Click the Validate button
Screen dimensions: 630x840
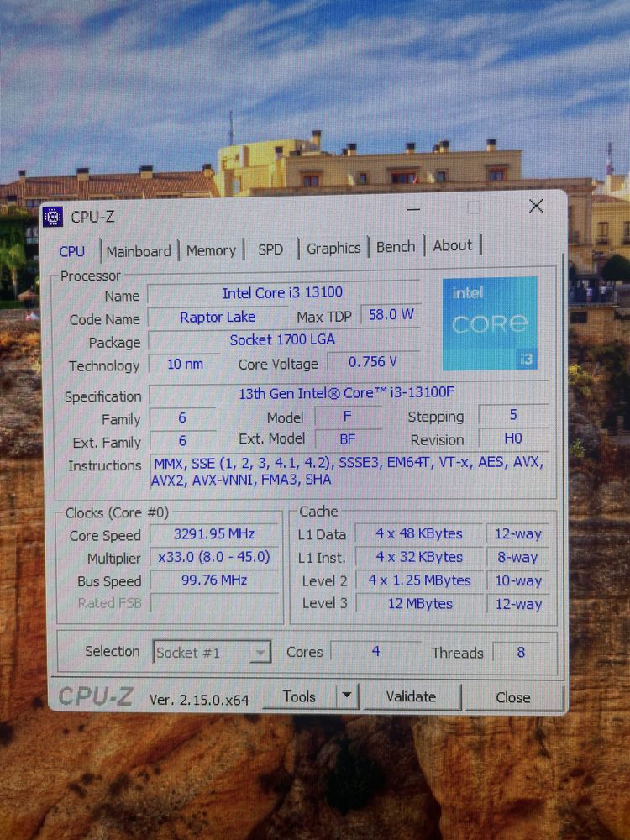click(411, 696)
